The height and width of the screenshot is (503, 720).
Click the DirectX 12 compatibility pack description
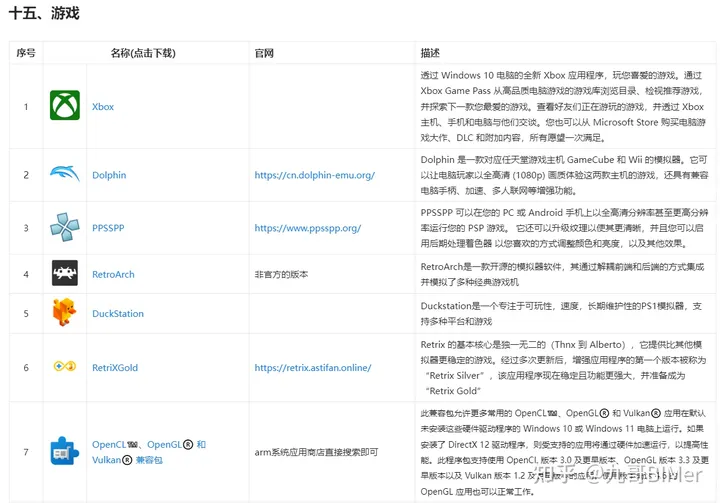tap(564, 452)
